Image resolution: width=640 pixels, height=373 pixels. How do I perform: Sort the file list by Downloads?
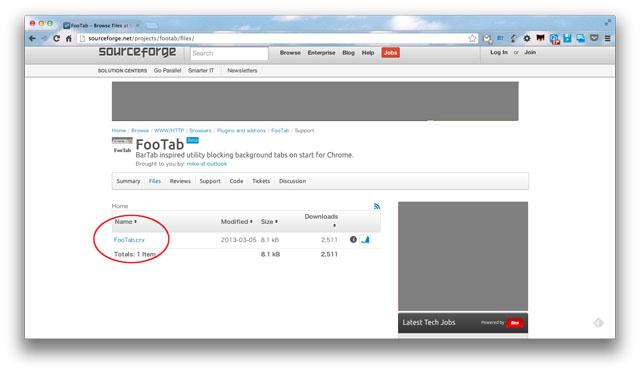tap(321, 220)
